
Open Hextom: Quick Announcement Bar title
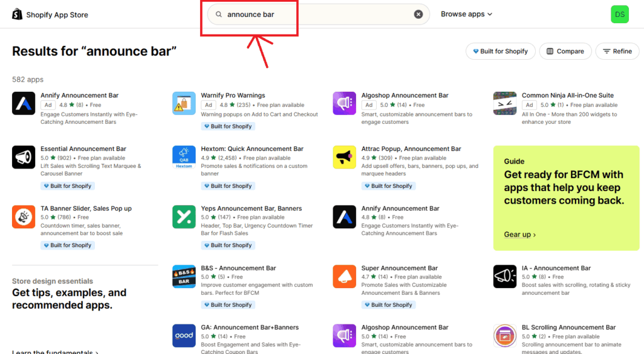click(252, 148)
